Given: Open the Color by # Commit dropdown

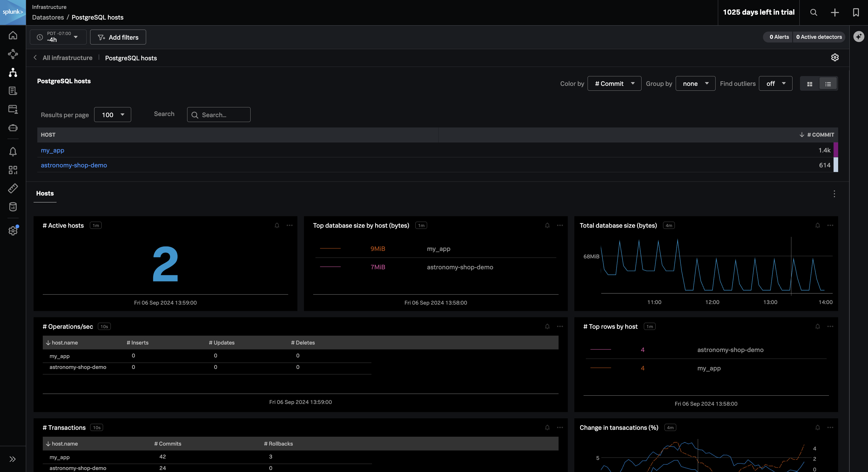Looking at the screenshot, I should click(614, 84).
